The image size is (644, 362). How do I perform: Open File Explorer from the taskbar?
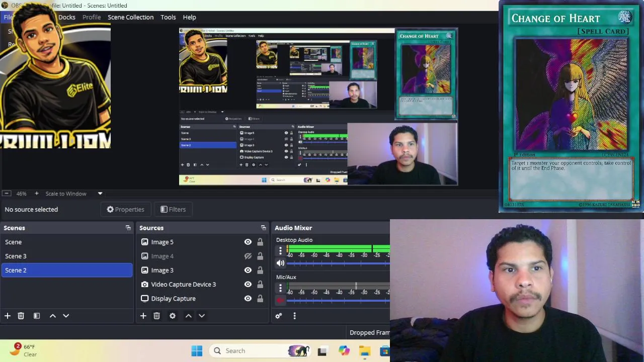coord(365,350)
